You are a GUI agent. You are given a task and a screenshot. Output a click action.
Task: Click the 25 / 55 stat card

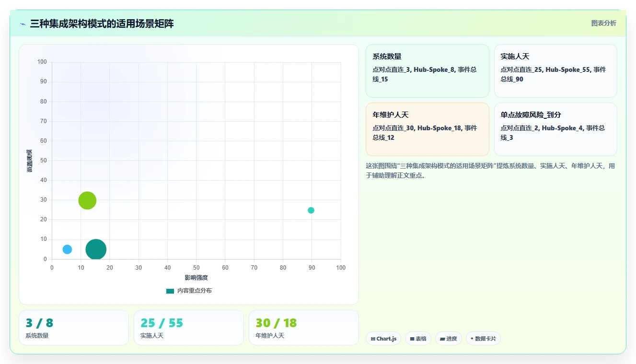point(189,328)
